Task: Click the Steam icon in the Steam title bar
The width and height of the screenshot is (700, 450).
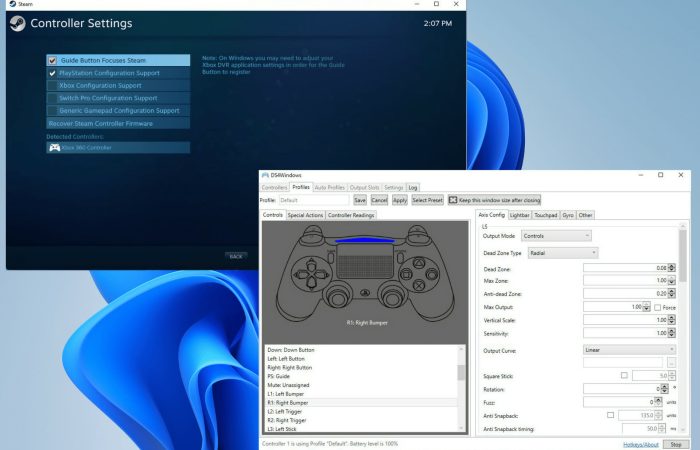Action: (x=12, y=4)
